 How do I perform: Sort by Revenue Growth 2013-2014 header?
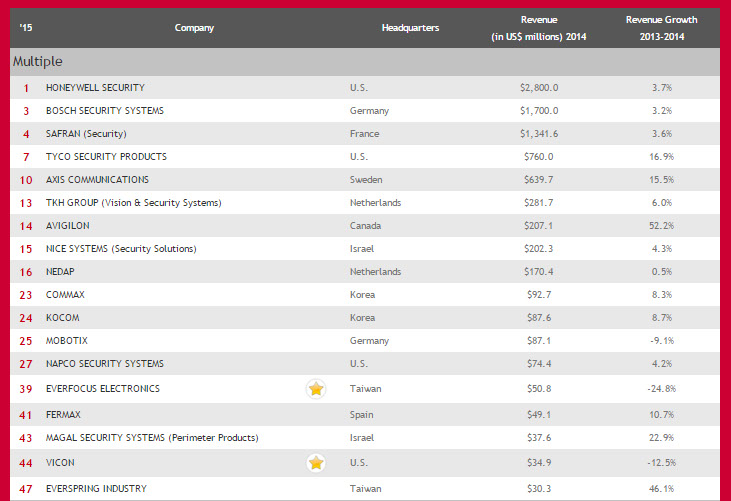click(661, 28)
